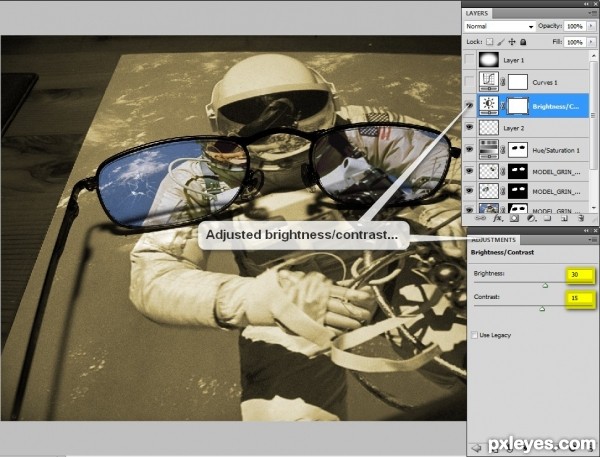Open the Normal blend mode dropdown
The image size is (600, 457).
[499, 26]
